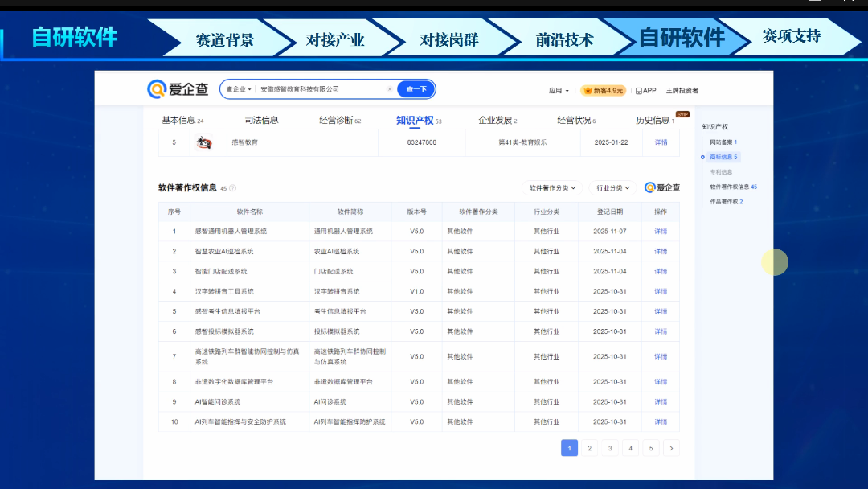The width and height of the screenshot is (868, 489).
Task: Open the 查企业 search type dropdown
Action: tap(239, 89)
